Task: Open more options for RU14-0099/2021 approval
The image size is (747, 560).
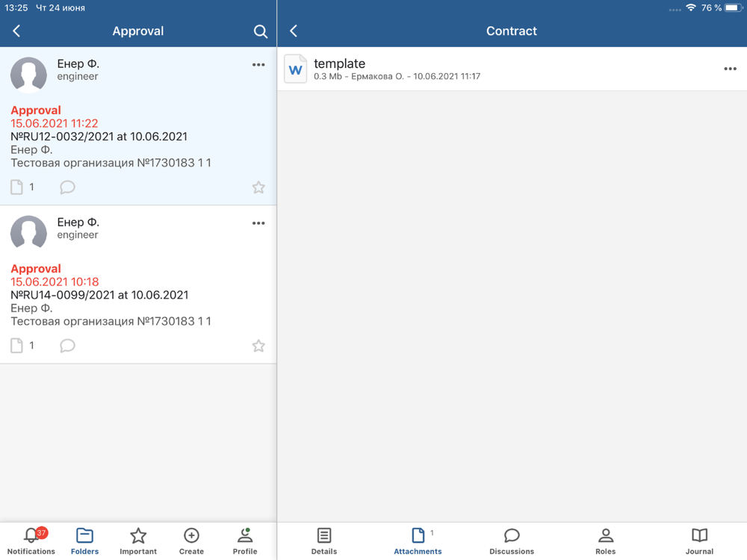Action: [258, 223]
